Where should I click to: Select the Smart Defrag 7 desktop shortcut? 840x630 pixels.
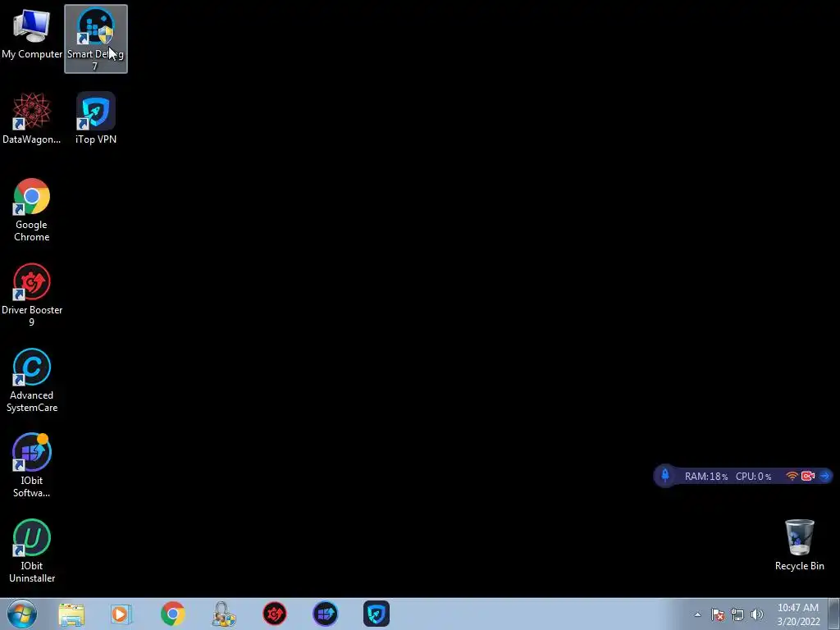96,39
